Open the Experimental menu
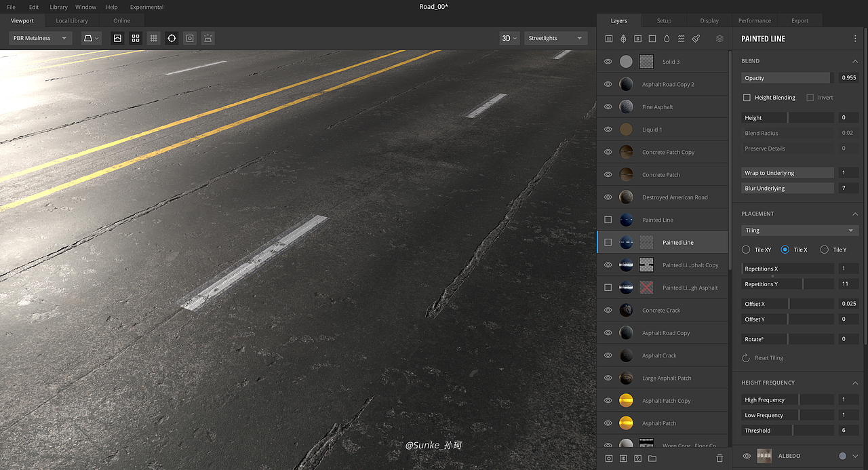This screenshot has height=470, width=868. click(146, 7)
